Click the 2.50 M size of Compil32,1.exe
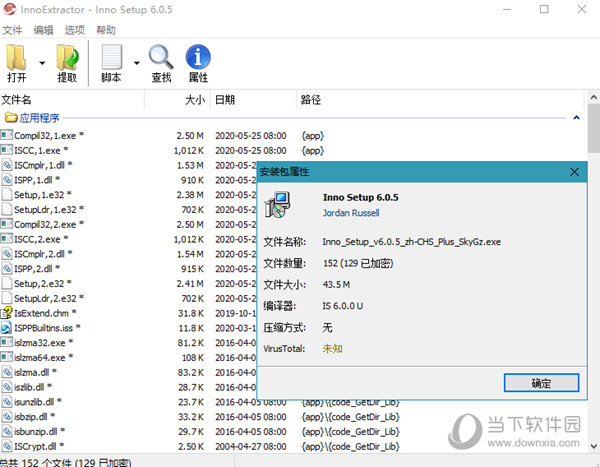The height and width of the screenshot is (467, 600). pos(190,136)
